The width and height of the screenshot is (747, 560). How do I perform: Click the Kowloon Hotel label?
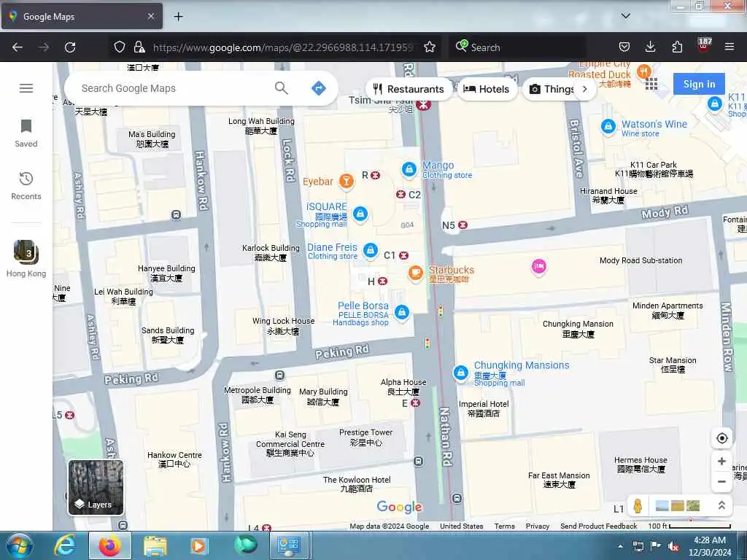[357, 484]
